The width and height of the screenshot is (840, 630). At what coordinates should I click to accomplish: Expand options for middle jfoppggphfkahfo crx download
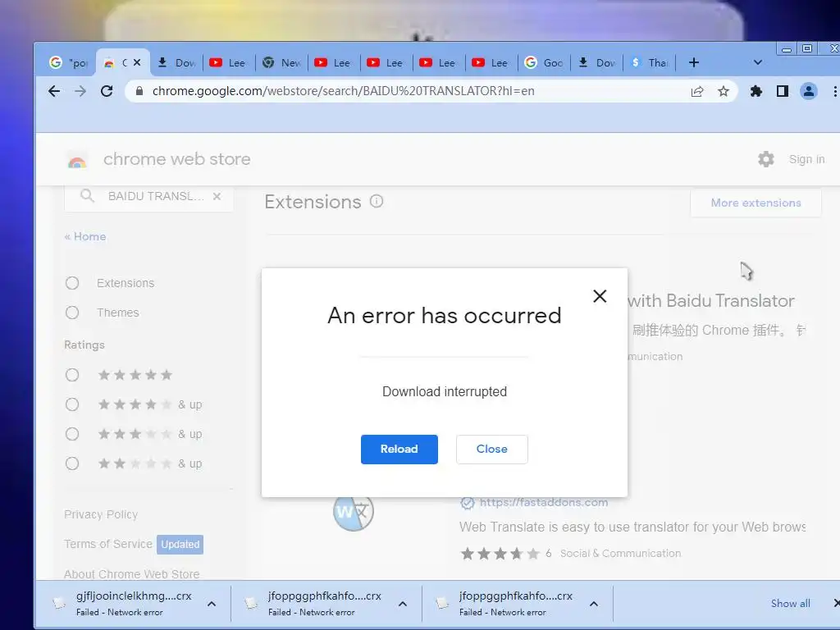403,604
